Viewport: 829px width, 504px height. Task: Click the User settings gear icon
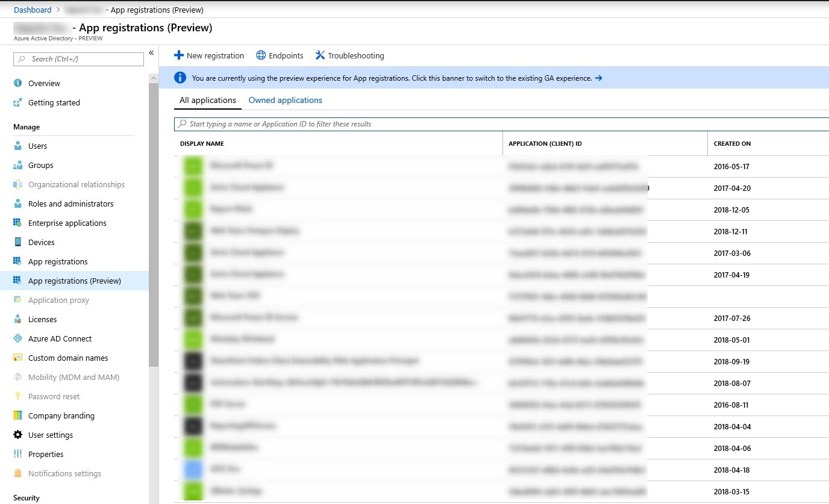[17, 435]
